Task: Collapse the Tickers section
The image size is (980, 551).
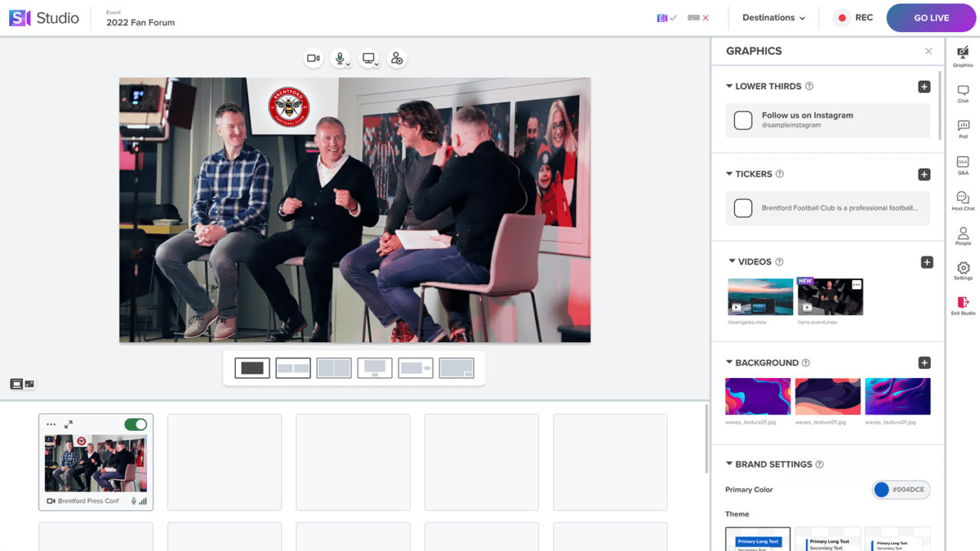Action: point(730,174)
